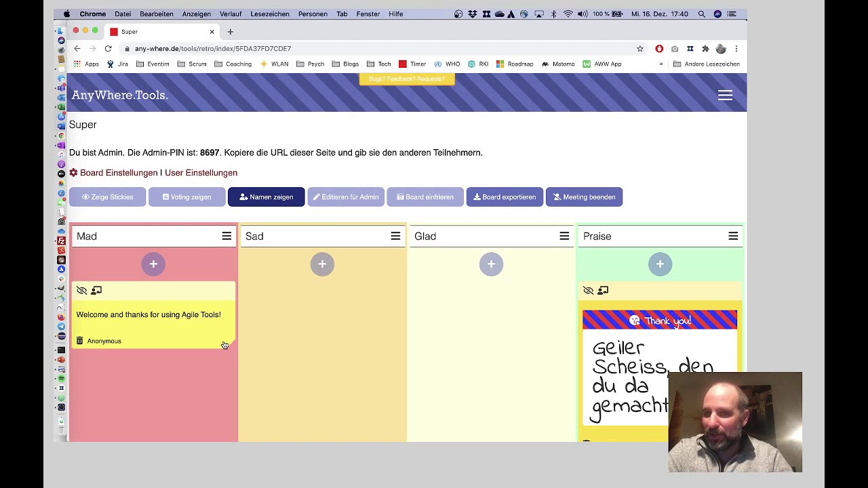Open the Scrum bookmarks folder
Image resolution: width=868 pixels, height=488 pixels.
click(192, 64)
